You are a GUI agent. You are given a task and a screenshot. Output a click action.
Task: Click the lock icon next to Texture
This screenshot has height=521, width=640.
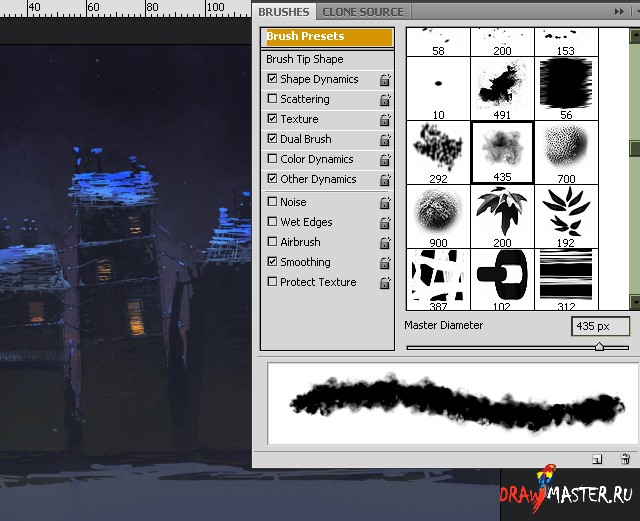click(385, 120)
